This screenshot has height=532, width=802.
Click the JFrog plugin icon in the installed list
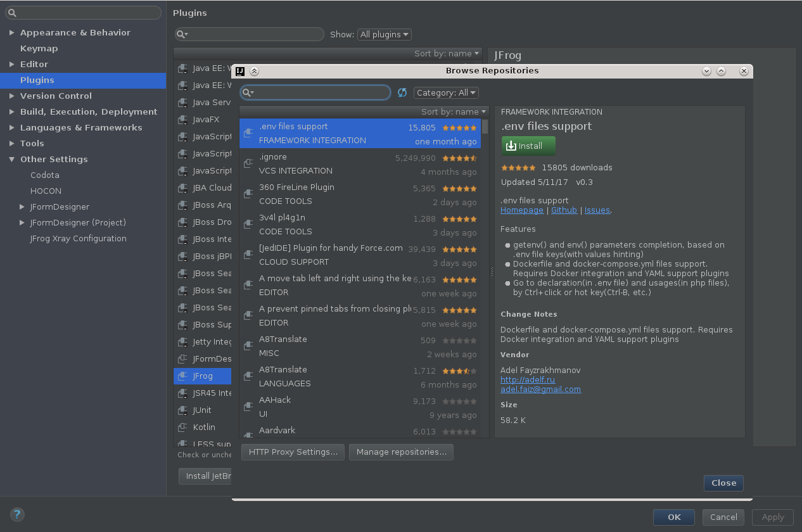click(x=183, y=376)
